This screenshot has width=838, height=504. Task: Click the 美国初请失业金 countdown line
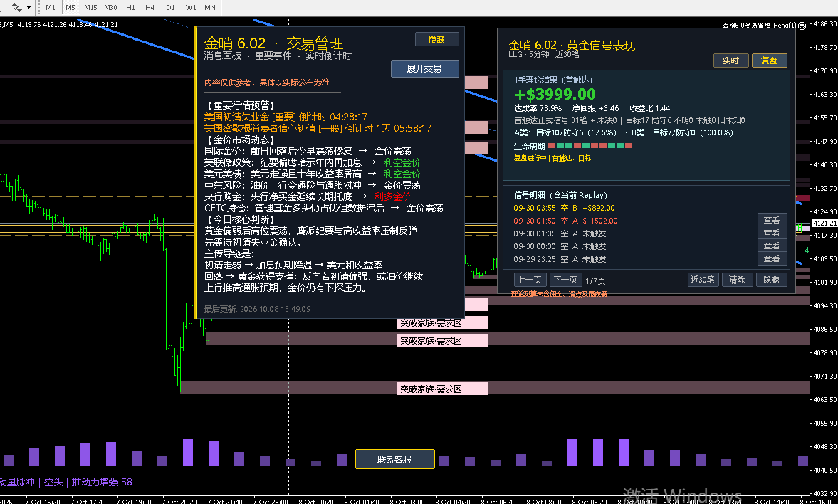[x=286, y=117]
